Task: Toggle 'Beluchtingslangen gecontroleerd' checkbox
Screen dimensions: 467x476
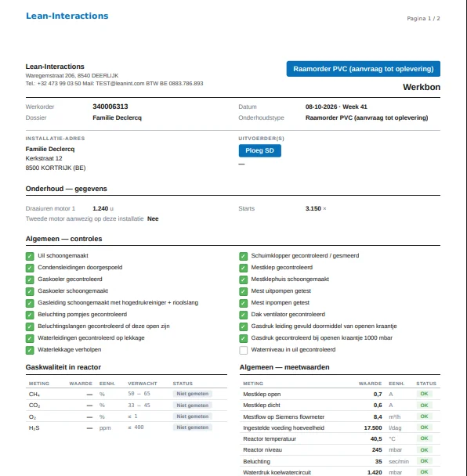Action: point(30,326)
